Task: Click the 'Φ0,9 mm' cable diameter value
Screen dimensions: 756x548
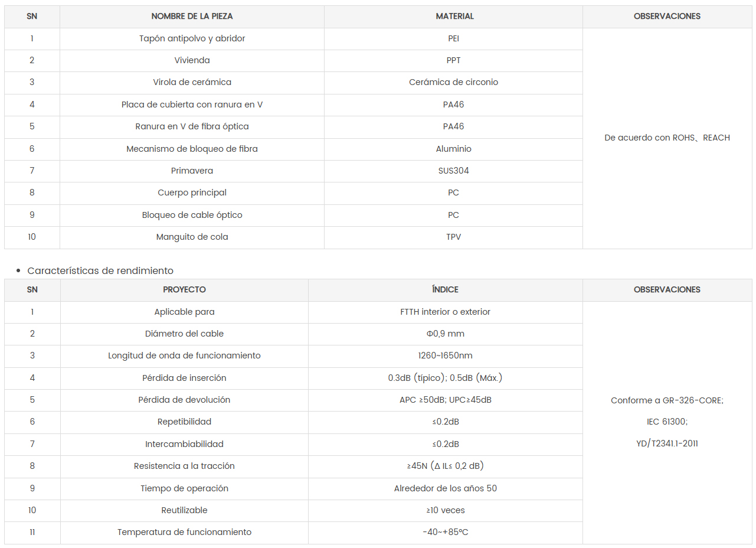Action: click(445, 334)
